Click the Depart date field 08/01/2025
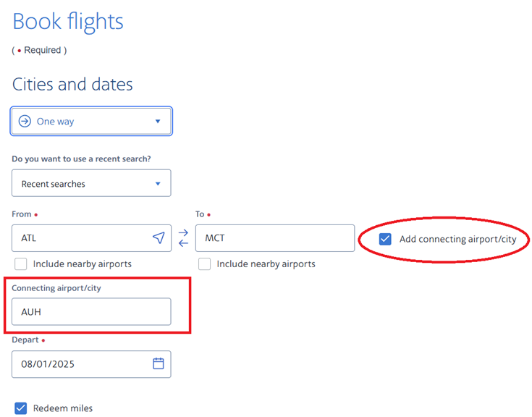Viewport: 532px width, 417px height. tap(91, 364)
